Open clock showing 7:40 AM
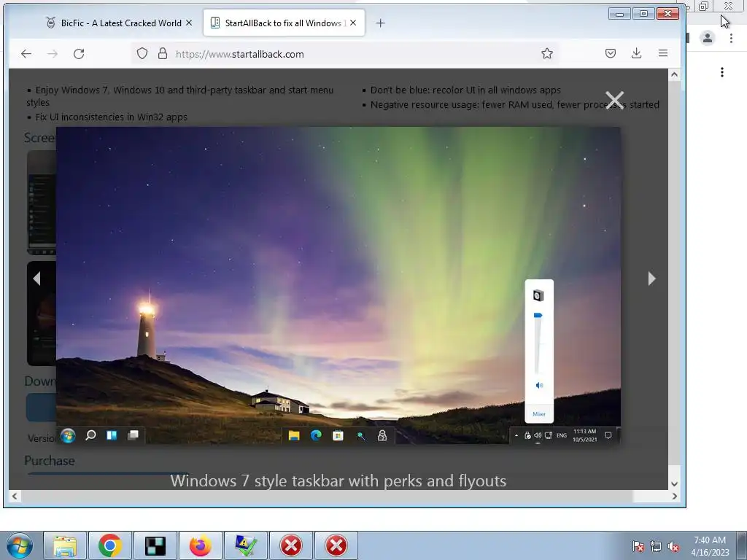The height and width of the screenshot is (560, 747). (710, 546)
